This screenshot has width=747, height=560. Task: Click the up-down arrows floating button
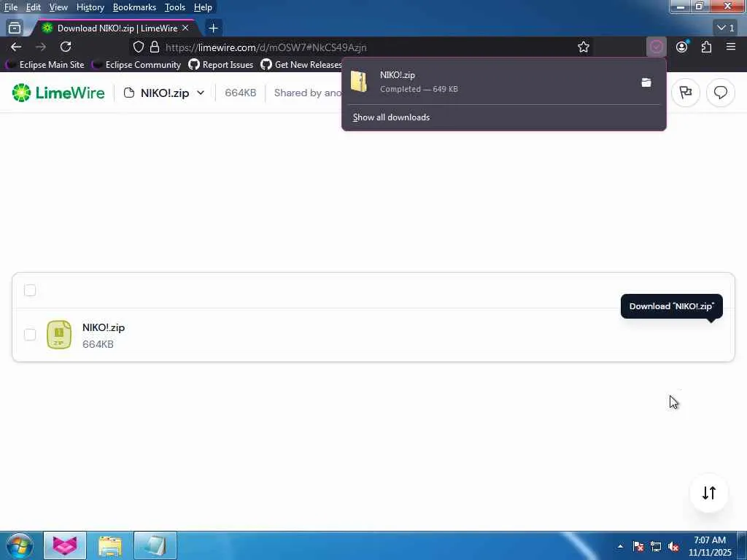[709, 493]
